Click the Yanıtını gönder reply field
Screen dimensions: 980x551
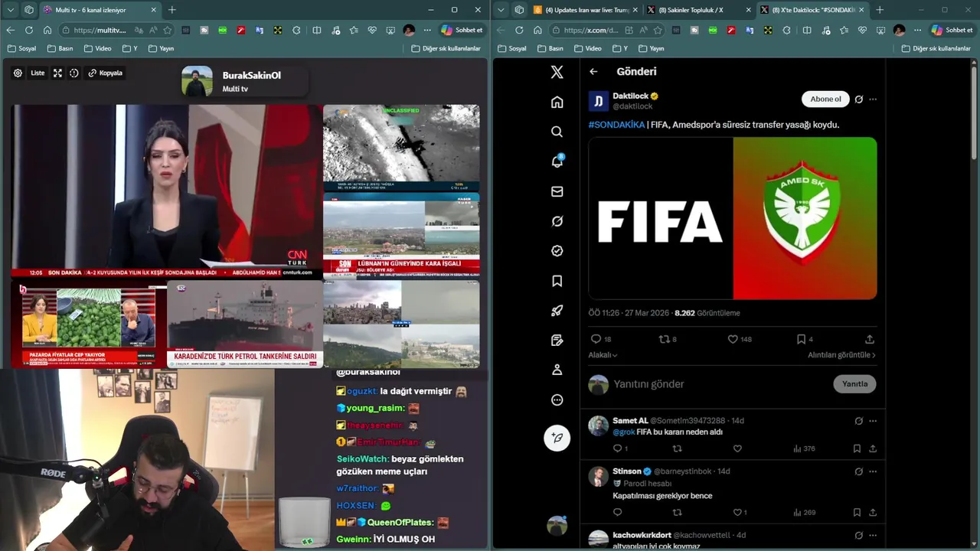coord(720,384)
